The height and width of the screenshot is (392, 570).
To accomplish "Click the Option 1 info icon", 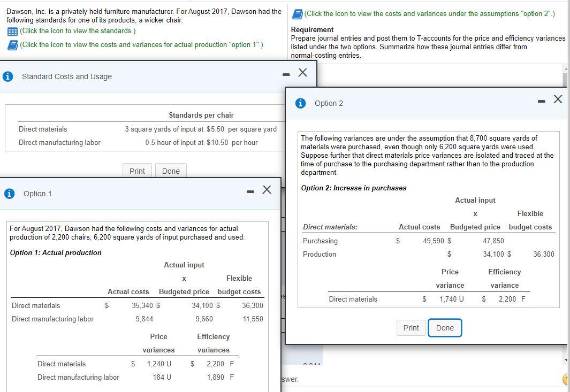I will click(x=10, y=194).
